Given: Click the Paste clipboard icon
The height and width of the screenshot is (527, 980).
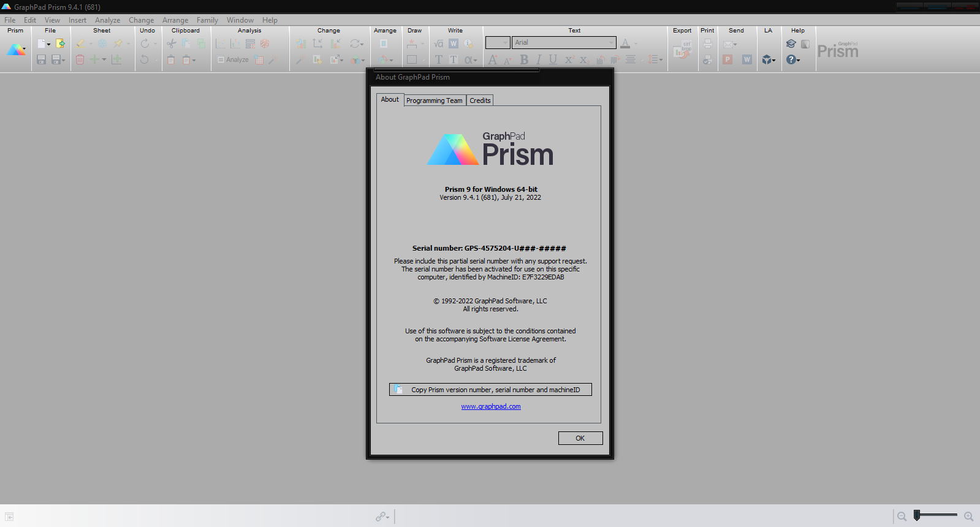Looking at the screenshot, I should (171, 59).
